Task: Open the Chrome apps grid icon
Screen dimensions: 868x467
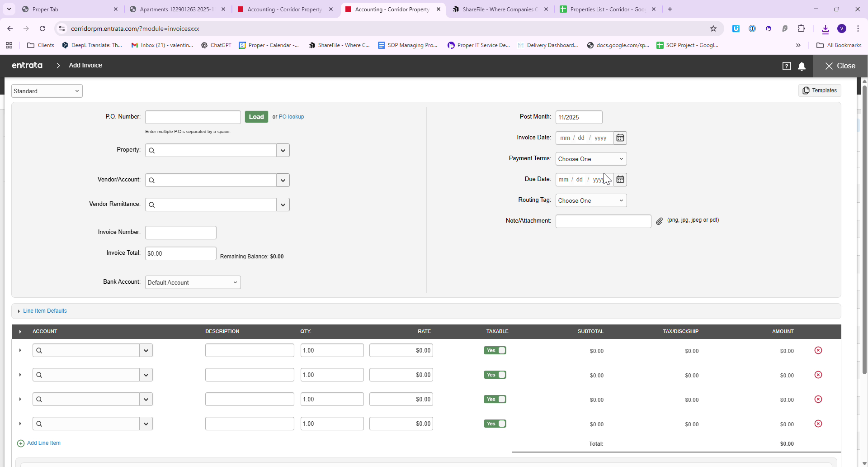Action: (9, 45)
